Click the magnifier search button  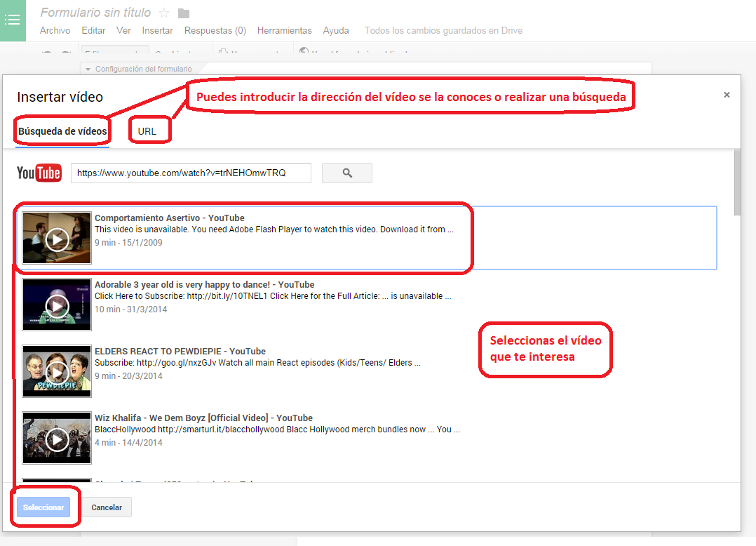346,173
